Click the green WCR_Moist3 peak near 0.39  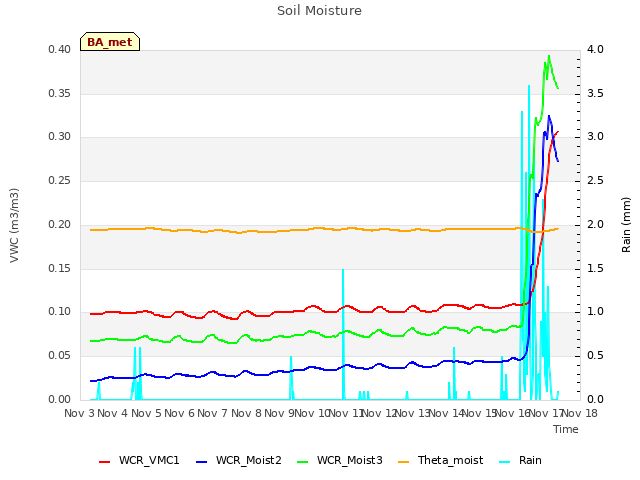(549, 56)
